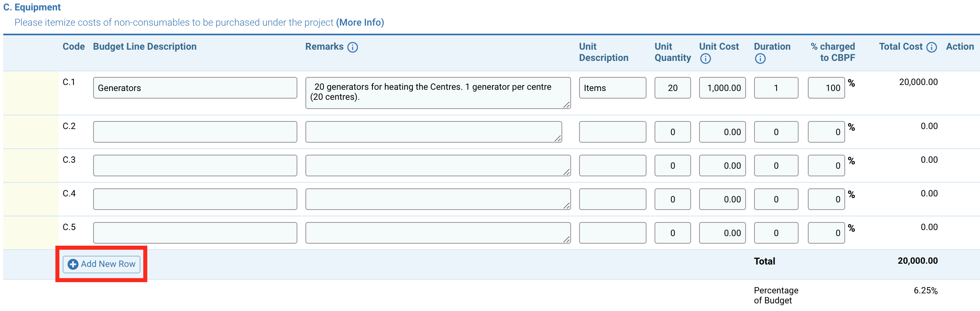Click the C.2 remarks field

pos(433,132)
